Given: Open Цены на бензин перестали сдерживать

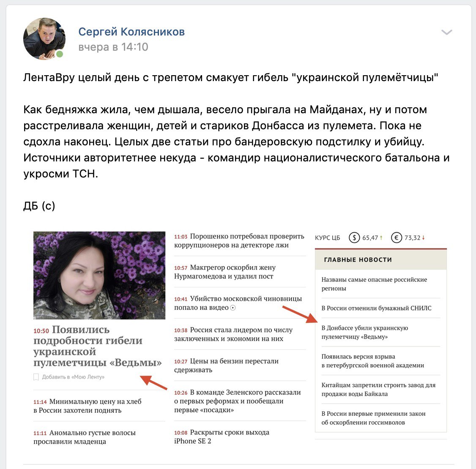Looking at the screenshot, I should pyautogui.click(x=226, y=365).
